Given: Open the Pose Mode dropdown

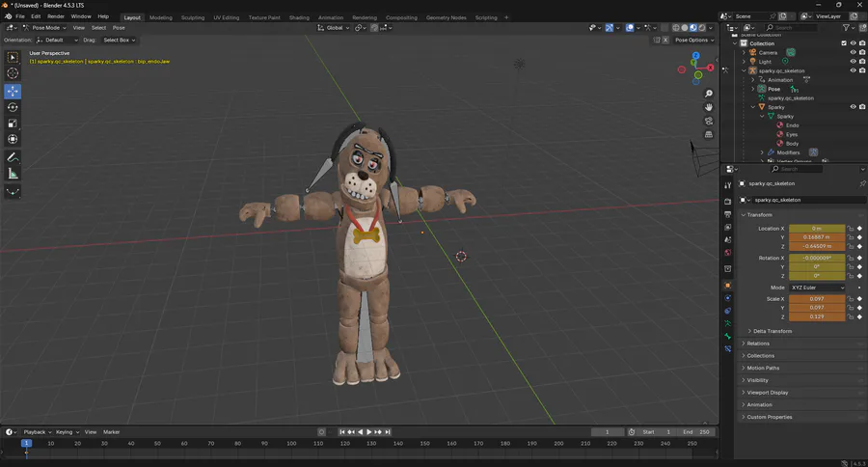Looking at the screenshot, I should (x=44, y=28).
